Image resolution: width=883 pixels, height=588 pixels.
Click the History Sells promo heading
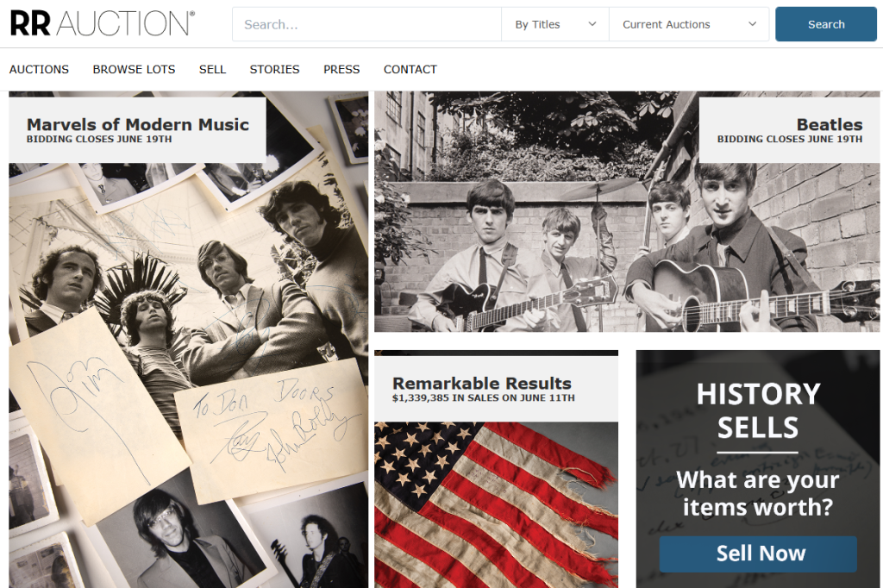tap(758, 410)
